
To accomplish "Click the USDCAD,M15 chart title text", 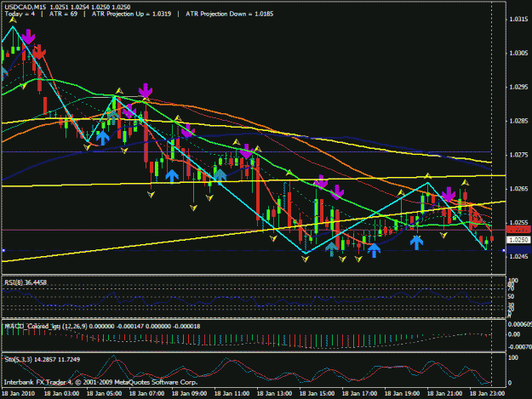I will [x=25, y=7].
